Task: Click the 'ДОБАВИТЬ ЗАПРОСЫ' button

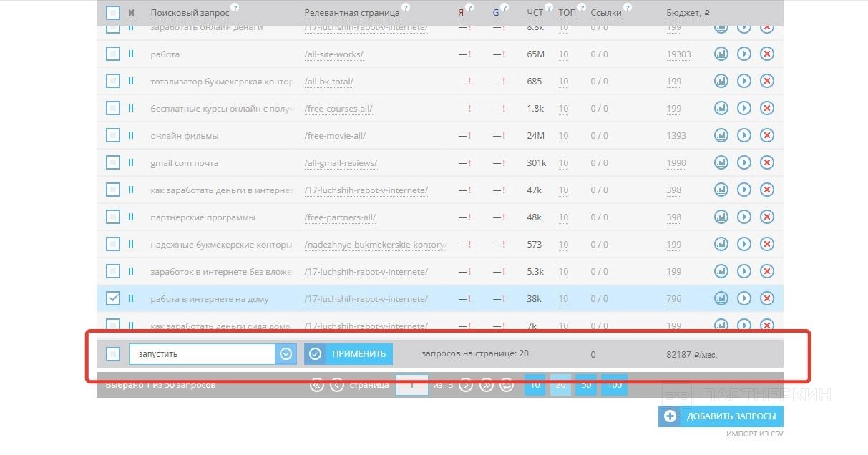Action: coord(721,416)
